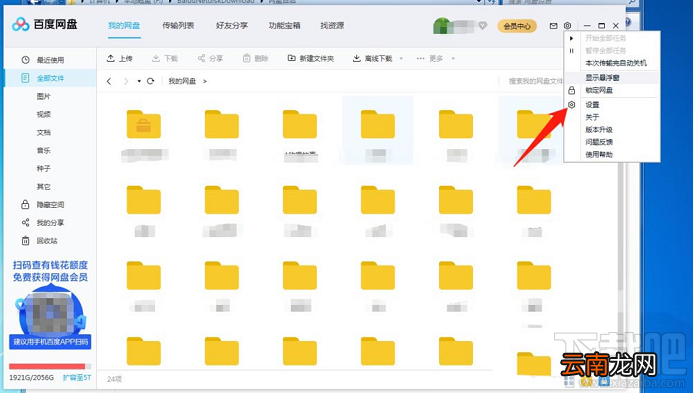Select 全部文件 in sidebar
Viewport: 694px width, 393px height.
coord(50,78)
